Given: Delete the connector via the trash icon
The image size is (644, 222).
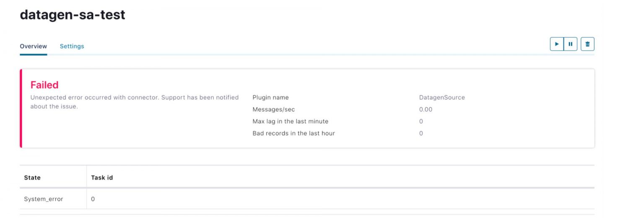Looking at the screenshot, I should 587,44.
